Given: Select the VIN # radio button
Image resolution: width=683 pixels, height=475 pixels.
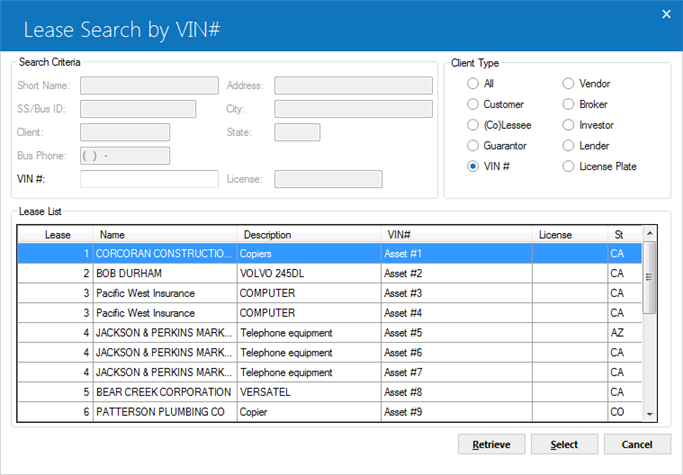Looking at the screenshot, I should pyautogui.click(x=473, y=166).
